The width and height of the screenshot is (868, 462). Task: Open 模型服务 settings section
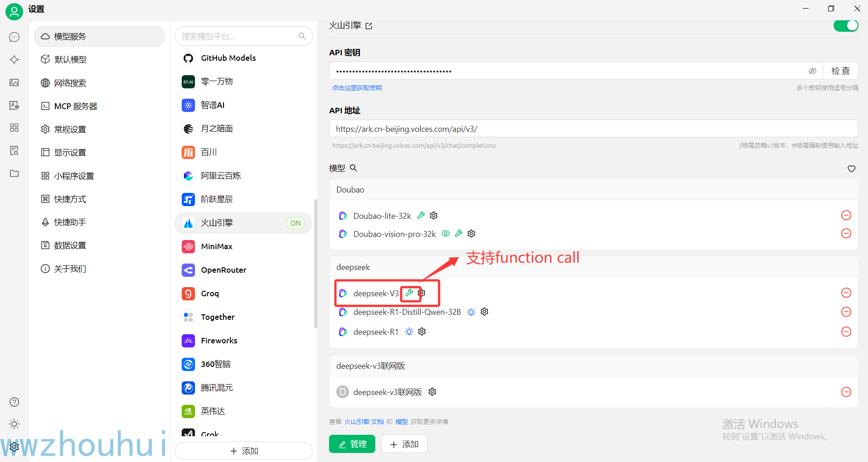pyautogui.click(x=99, y=36)
